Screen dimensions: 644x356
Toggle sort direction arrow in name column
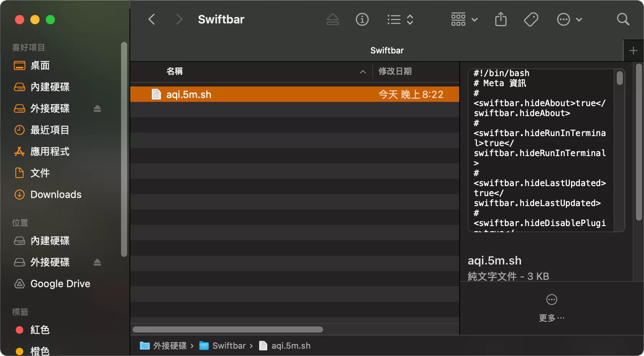pyautogui.click(x=363, y=72)
